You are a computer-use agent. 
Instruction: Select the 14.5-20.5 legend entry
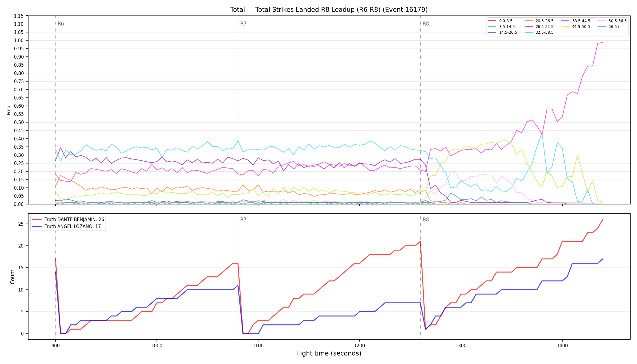pyautogui.click(x=503, y=32)
